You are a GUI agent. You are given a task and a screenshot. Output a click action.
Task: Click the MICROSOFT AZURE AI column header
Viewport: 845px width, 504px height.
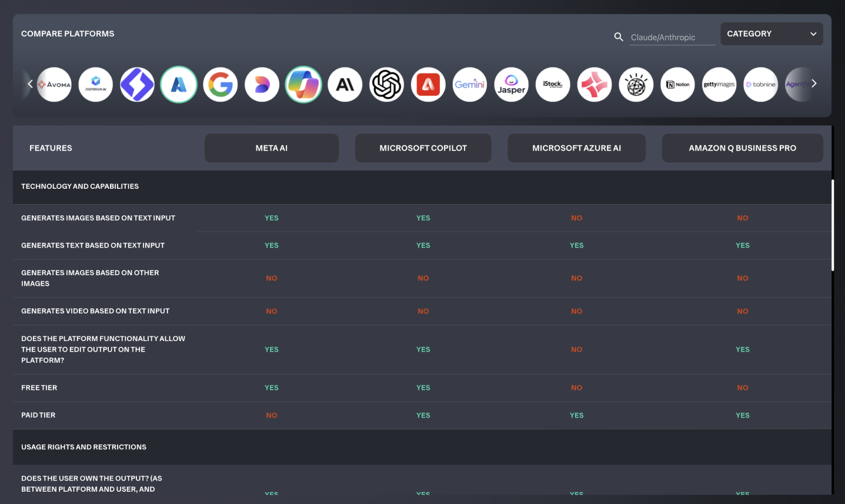click(577, 148)
